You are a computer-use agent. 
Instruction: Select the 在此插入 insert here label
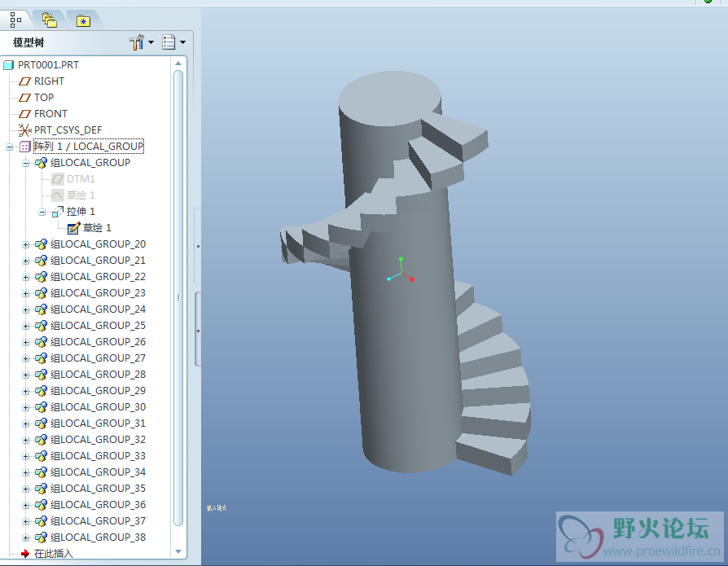pyautogui.click(x=54, y=554)
